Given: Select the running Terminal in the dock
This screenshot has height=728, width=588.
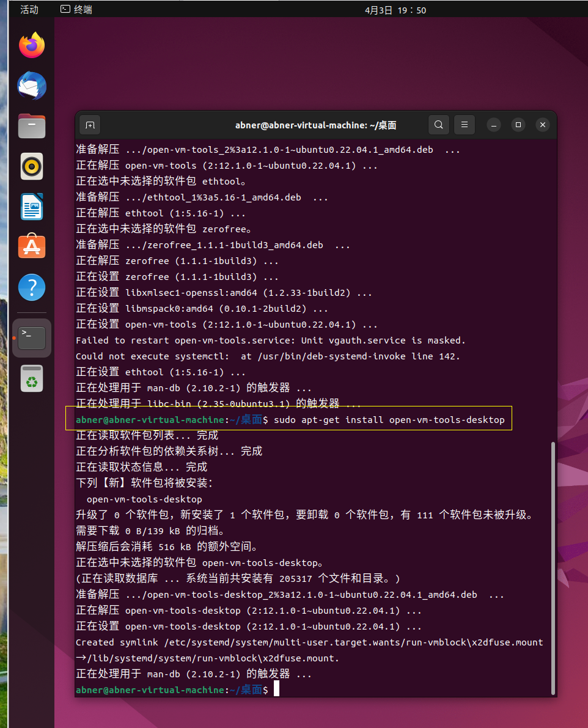Looking at the screenshot, I should [x=31, y=337].
